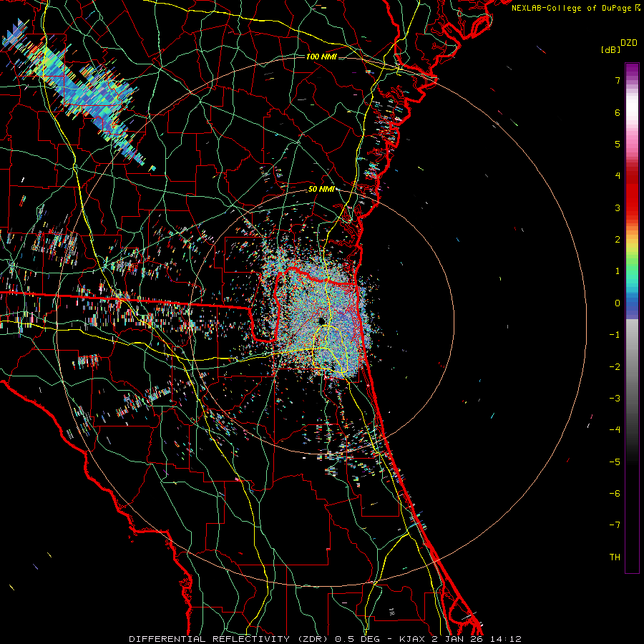
Task: Click the DZD dB legend title
Action: (619, 46)
